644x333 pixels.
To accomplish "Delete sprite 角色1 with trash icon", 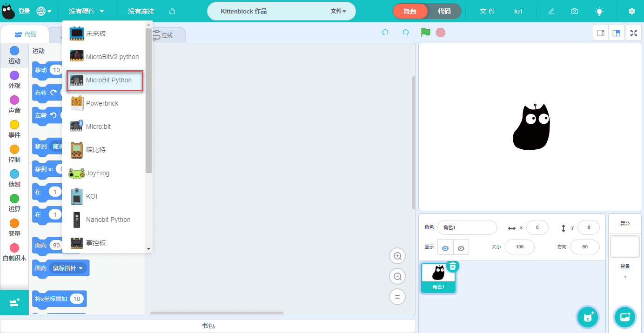I will pos(453,266).
